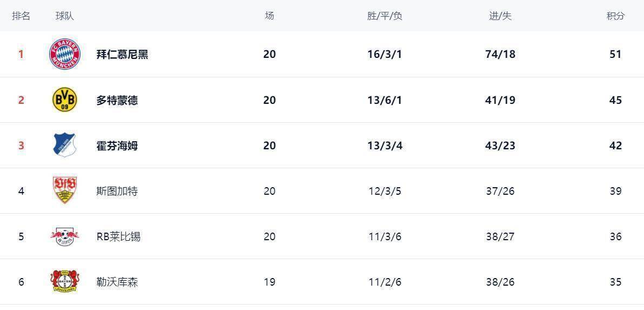Image resolution: width=644 pixels, height=310 pixels.
Task: Click the RB Leipzig bulls logo
Action: click(65, 236)
